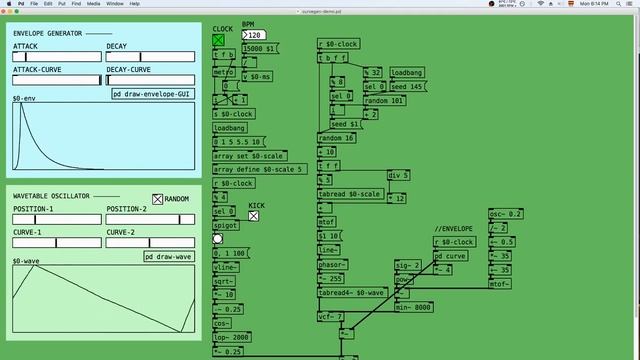
Task: Open the File menu
Action: tap(34, 4)
